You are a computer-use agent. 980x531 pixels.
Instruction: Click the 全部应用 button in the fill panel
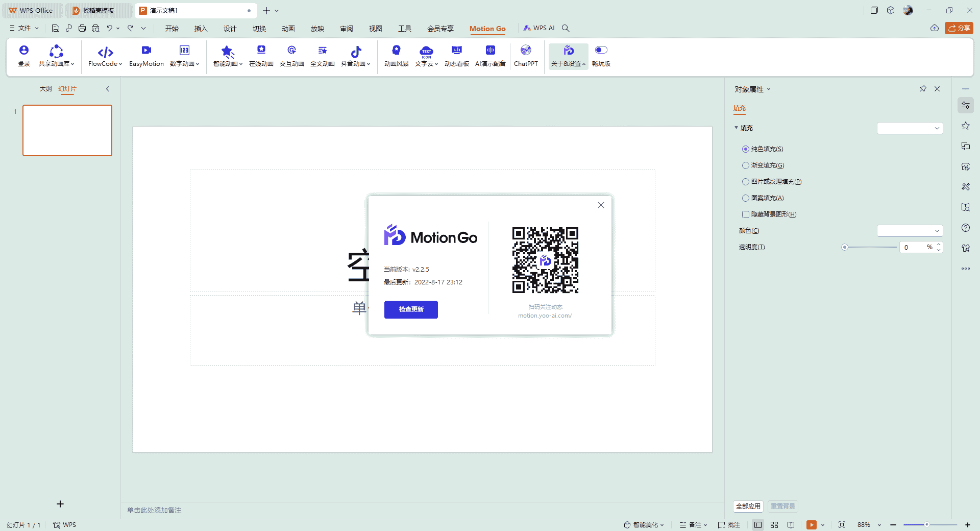click(x=748, y=506)
